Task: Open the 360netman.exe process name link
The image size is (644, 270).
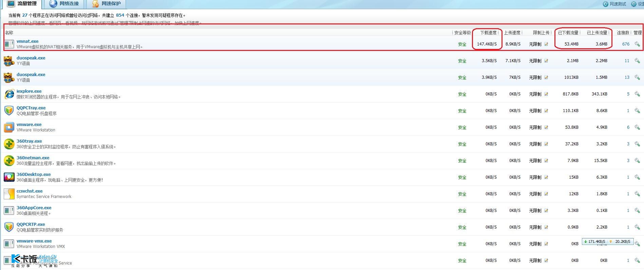Action: 33,158
